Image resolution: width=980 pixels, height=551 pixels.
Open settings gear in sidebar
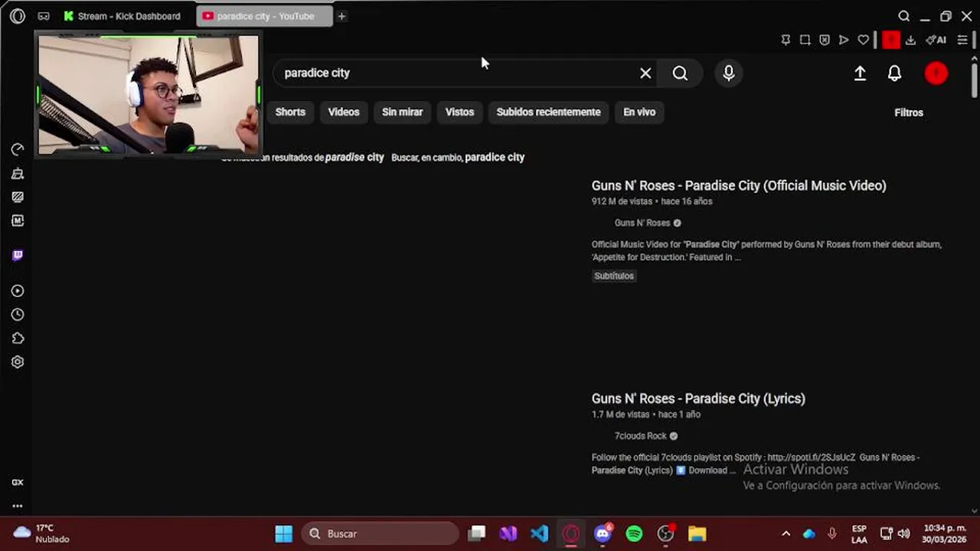click(18, 362)
